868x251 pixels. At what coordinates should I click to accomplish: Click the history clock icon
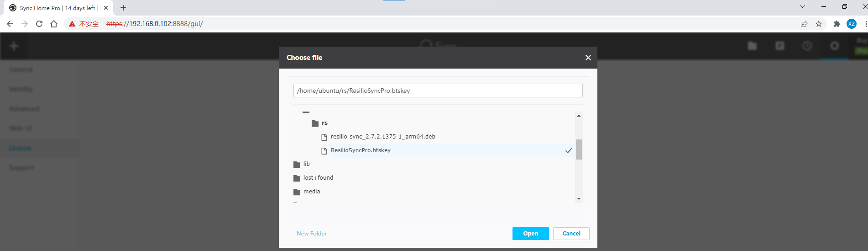(x=807, y=46)
